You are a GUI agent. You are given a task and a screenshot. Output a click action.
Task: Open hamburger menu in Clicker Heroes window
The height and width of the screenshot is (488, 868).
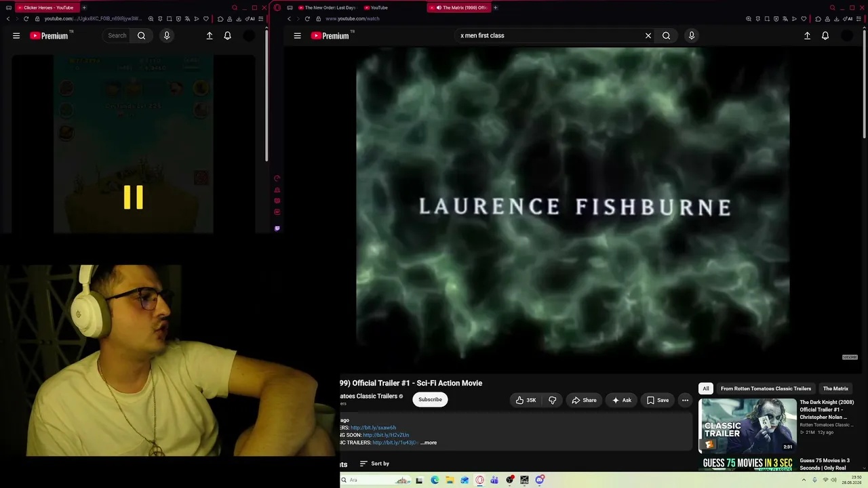pos(16,36)
